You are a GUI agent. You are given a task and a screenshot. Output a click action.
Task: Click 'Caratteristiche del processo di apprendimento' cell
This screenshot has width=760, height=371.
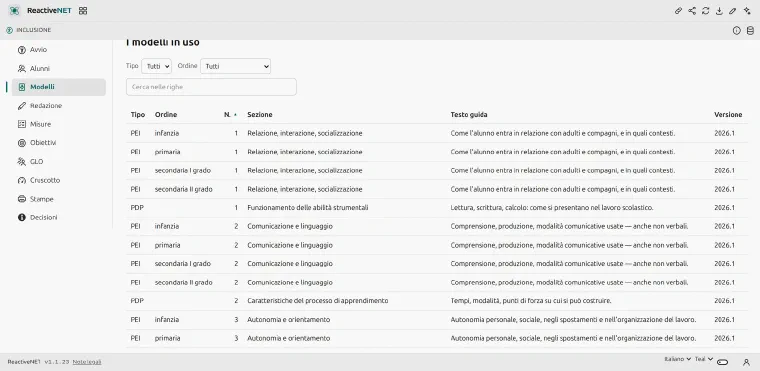coord(317,301)
